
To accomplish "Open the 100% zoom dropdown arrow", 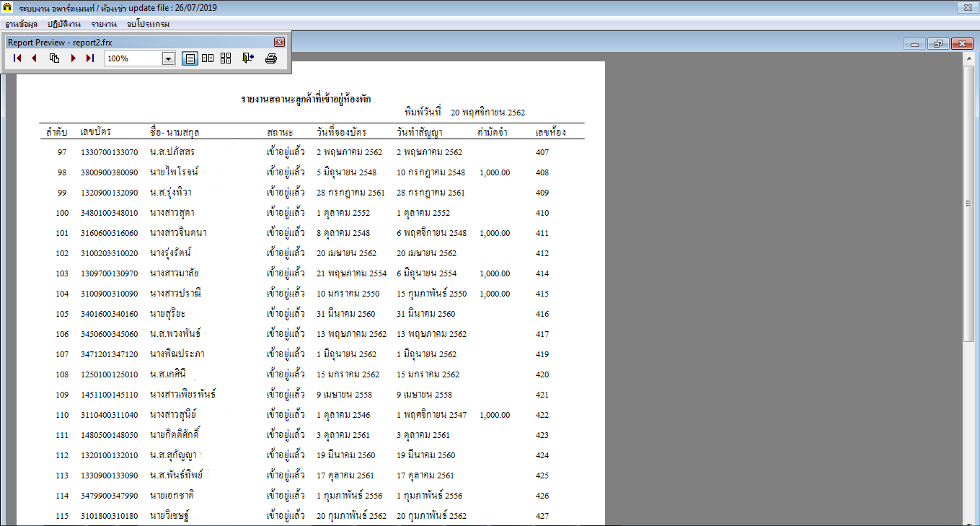I will pos(169,58).
